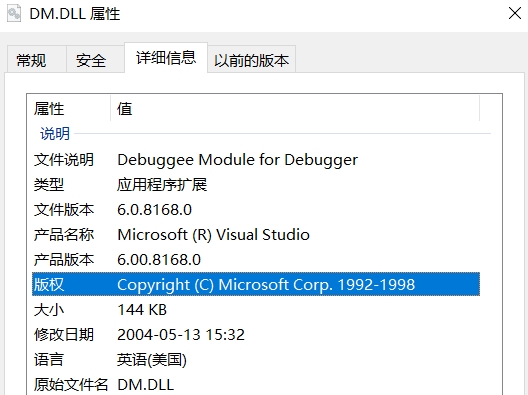The width and height of the screenshot is (528, 395).
Task: Click the DM.DLL original filename value
Action: [145, 385]
